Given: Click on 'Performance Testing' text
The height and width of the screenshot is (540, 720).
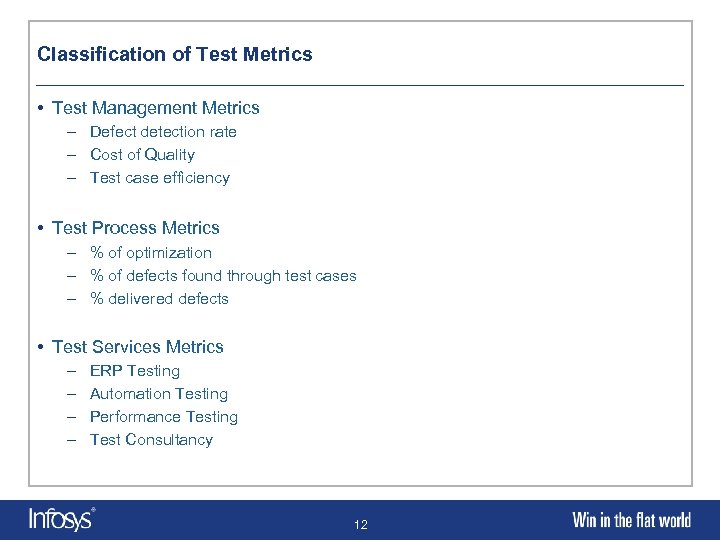Looking at the screenshot, I should pos(164,417).
